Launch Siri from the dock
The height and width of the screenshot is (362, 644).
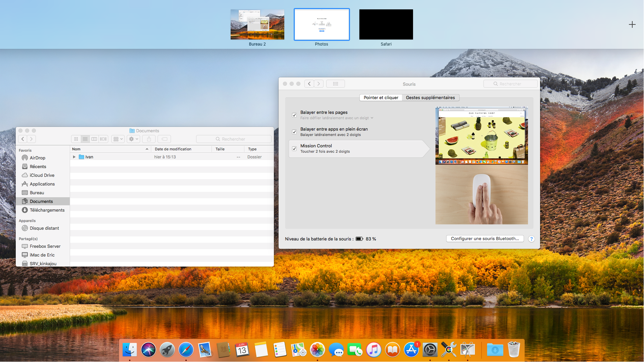(149, 350)
